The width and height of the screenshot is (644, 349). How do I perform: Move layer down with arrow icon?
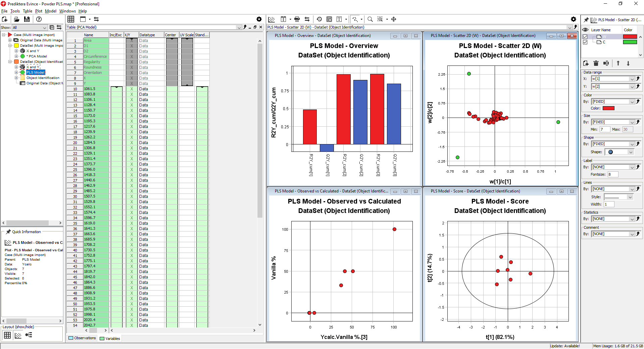pyautogui.click(x=628, y=63)
